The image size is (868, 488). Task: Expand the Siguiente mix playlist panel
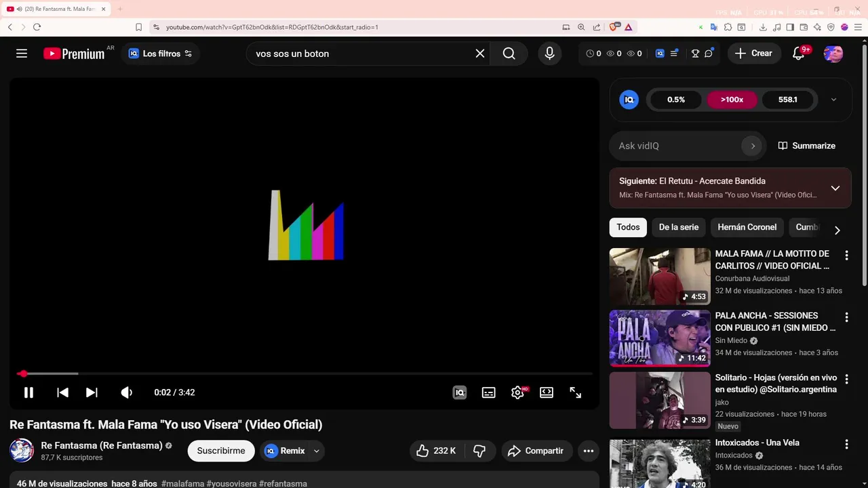(835, 188)
